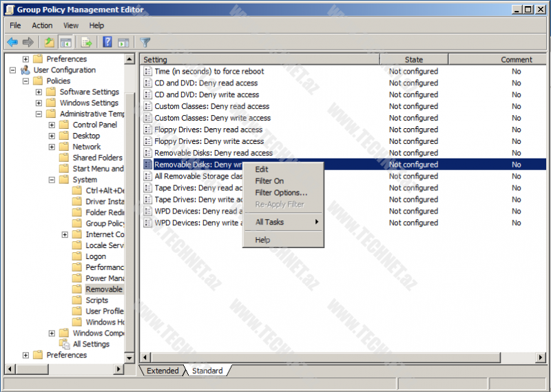Viewport: 551px width, 392px height.
Task: Open Help via the blue question mark icon
Action: 107,42
